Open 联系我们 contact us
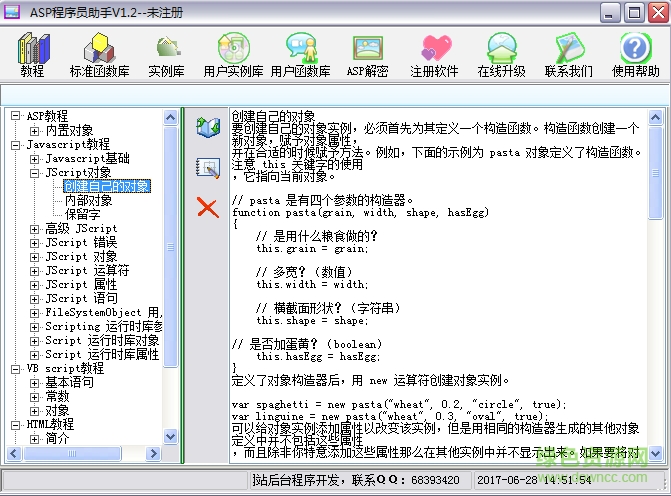This screenshot has width=671, height=496. (x=568, y=55)
